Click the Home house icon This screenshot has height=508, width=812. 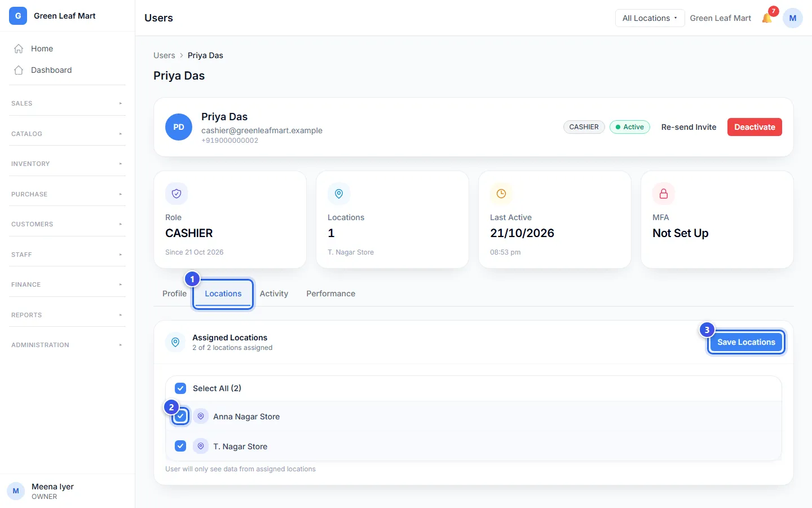(19, 49)
